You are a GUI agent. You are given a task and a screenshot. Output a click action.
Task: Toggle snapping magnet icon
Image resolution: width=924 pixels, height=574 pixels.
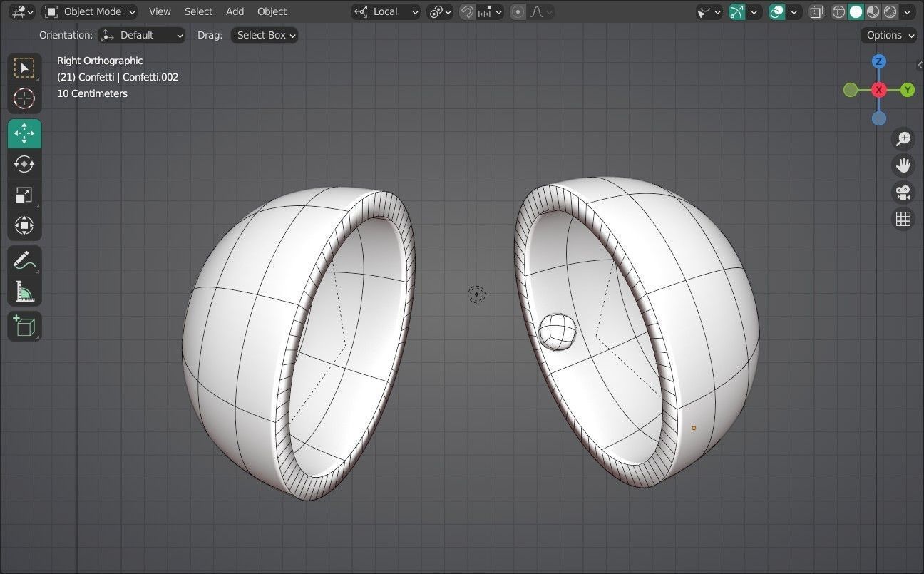[x=467, y=11]
